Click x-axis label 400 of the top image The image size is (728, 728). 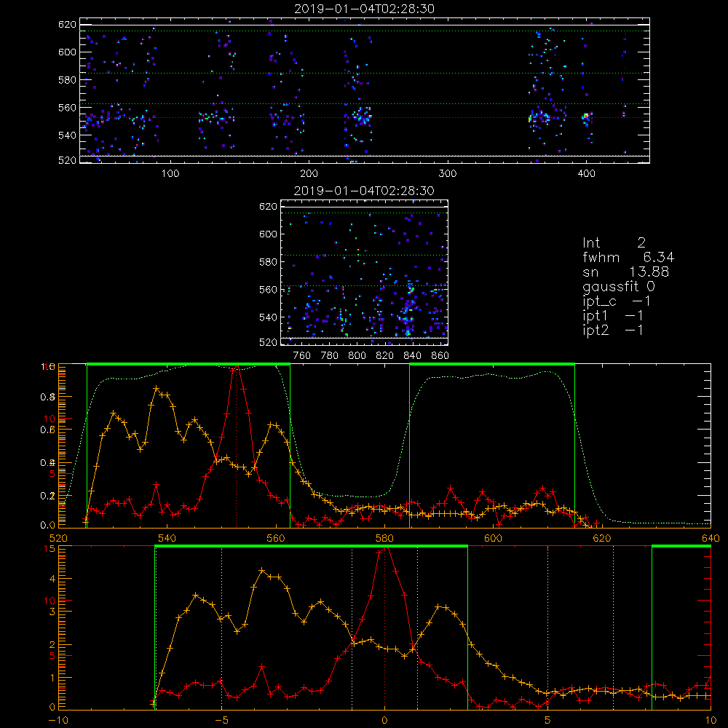coord(586,174)
